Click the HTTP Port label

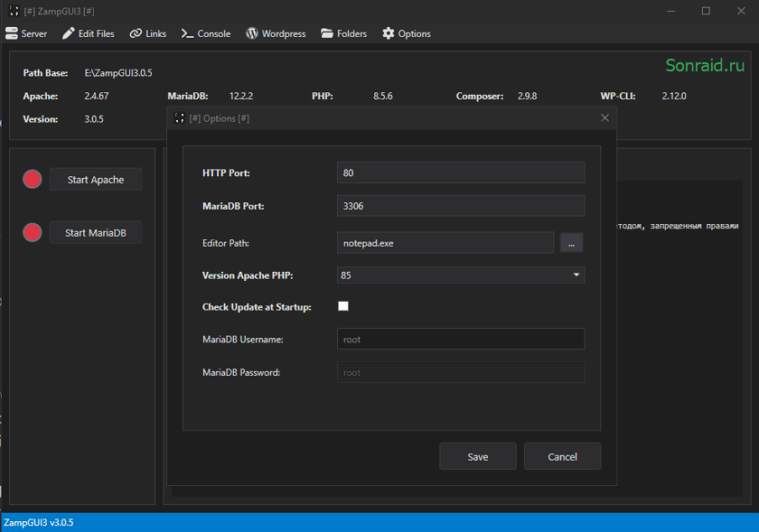[x=226, y=173]
